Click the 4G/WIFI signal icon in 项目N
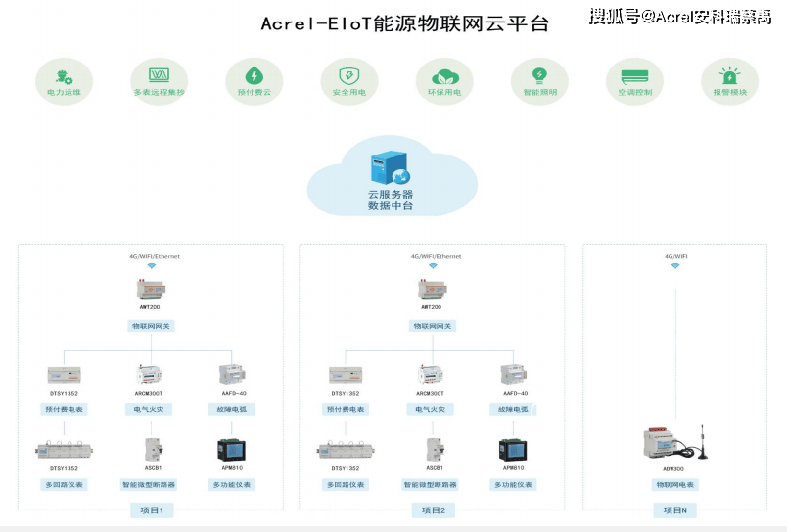787x532 pixels. tap(675, 266)
